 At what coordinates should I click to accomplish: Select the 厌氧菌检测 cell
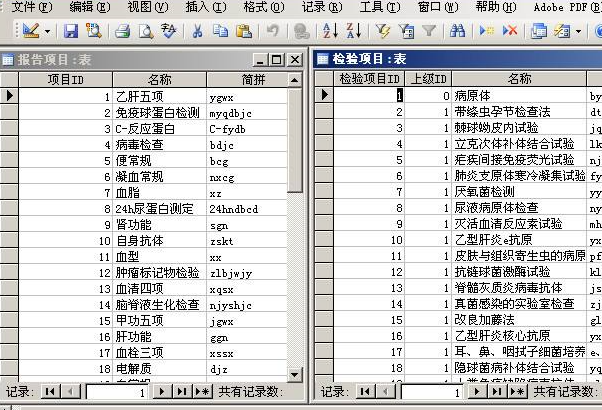pyautogui.click(x=519, y=192)
